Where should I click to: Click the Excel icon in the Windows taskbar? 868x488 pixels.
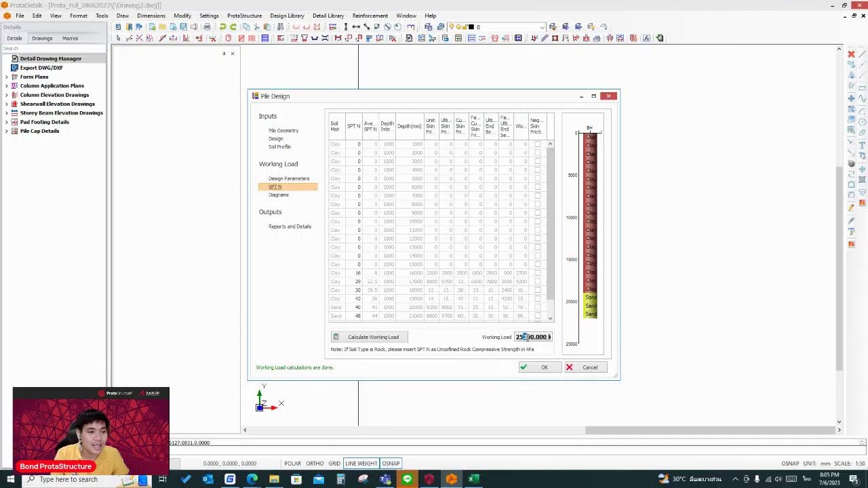click(x=473, y=479)
